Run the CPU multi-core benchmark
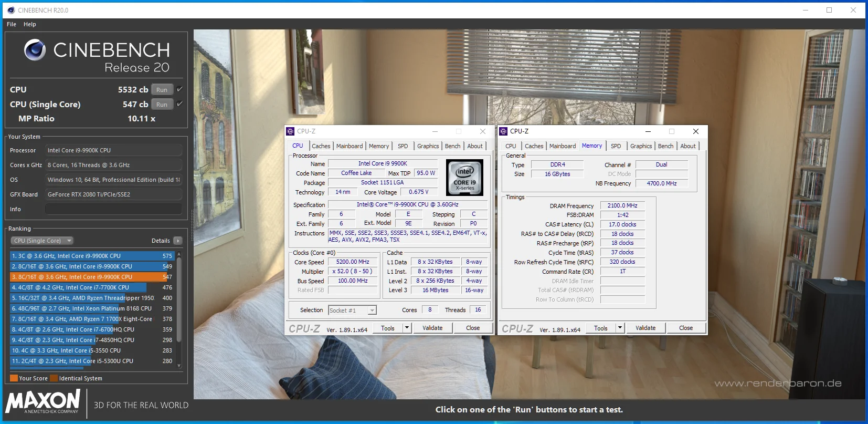 coord(162,90)
